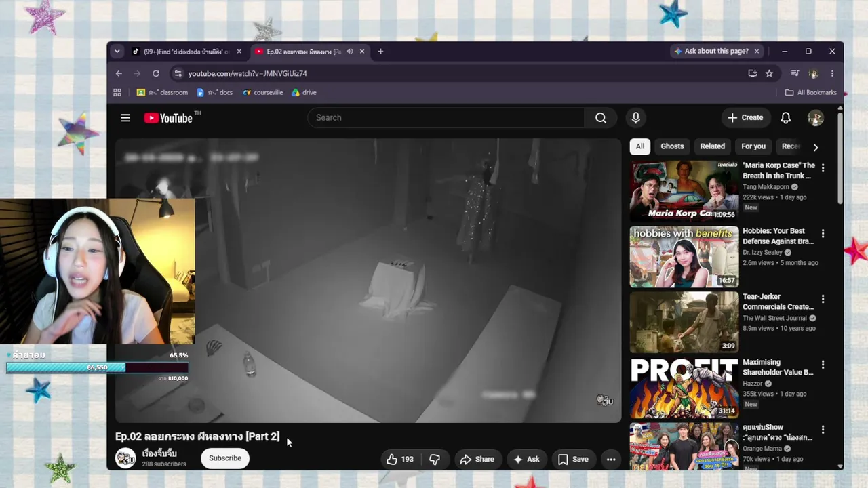The height and width of the screenshot is (488, 868).
Task: Open the Chrome three-dot menu
Action: (832, 73)
